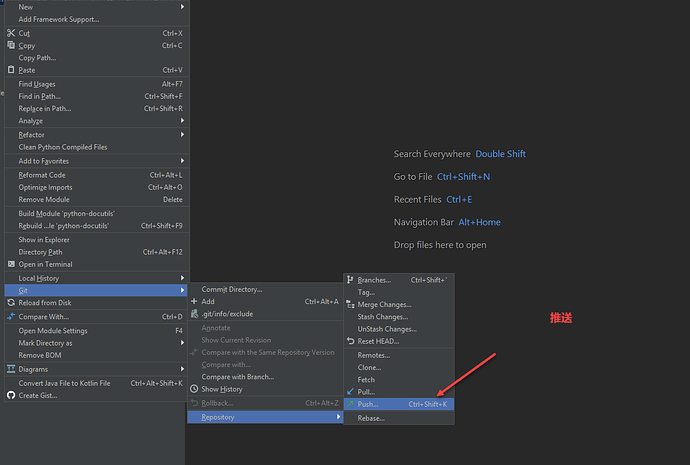
Task: Click the Paste clipboard icon
Action: [x=11, y=70]
